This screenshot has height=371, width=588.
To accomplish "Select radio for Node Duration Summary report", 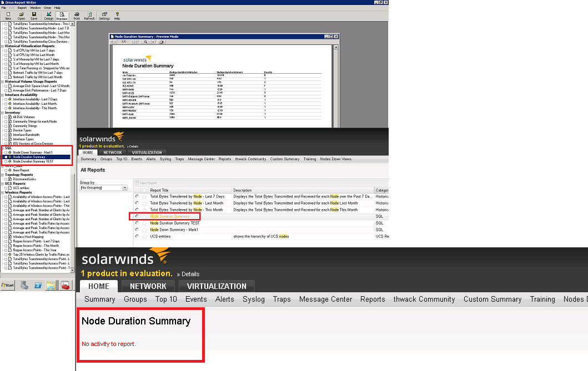I will (137, 216).
